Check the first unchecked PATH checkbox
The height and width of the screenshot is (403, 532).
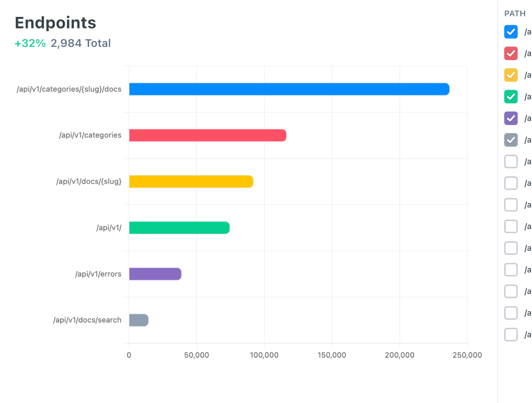[511, 162]
